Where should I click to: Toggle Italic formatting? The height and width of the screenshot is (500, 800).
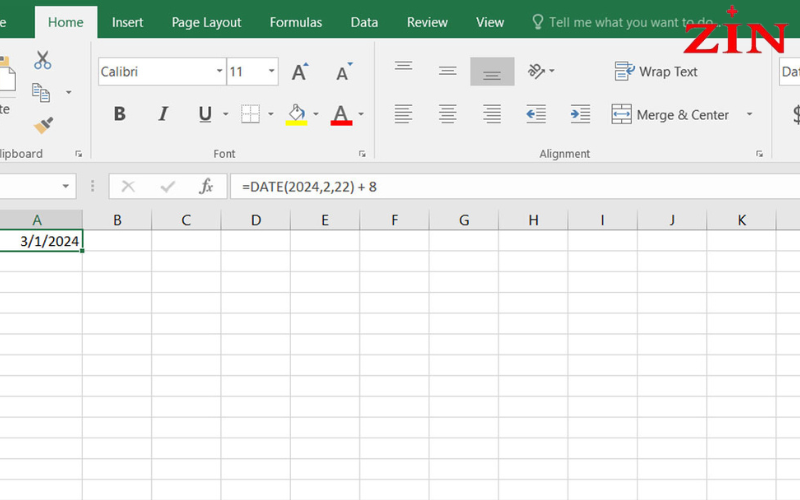click(x=163, y=114)
